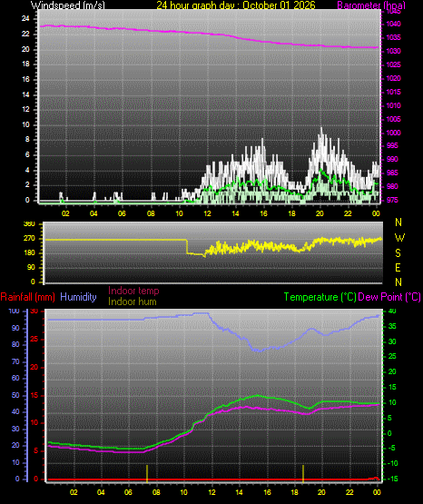Screen dimensions: 423x504
Task: Click the 90 value on wind direction axis
Action: (31, 267)
